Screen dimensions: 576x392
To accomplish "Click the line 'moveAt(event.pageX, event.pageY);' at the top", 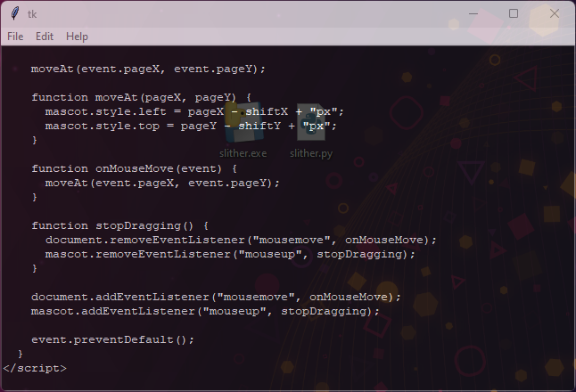I will click(148, 69).
